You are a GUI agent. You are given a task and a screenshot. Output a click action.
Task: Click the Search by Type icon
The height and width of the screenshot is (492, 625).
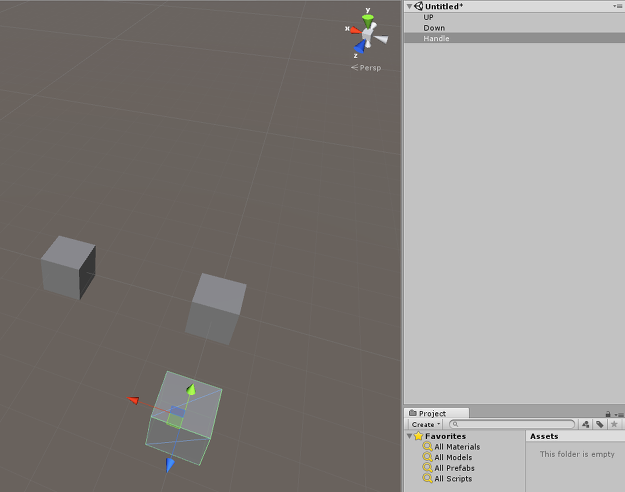pos(585,424)
